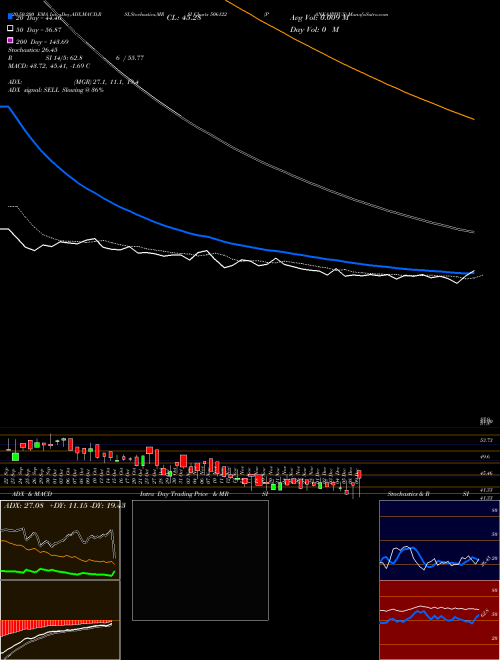Click the Day Vol: 0 M text

(314, 30)
